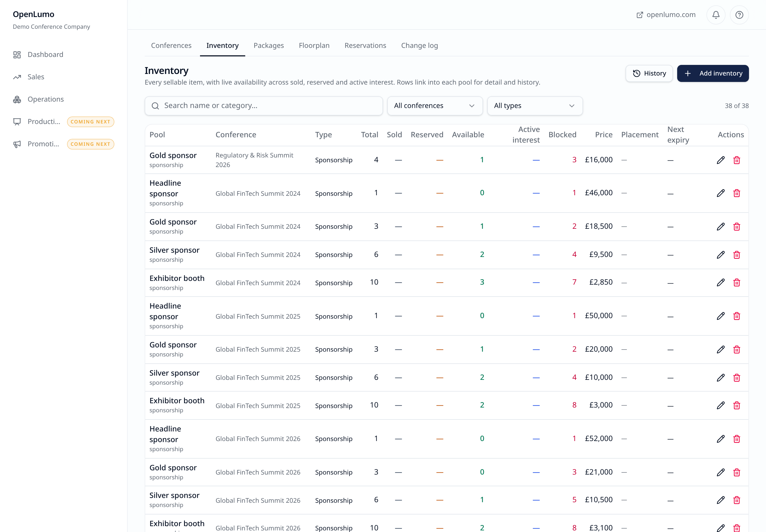Delete Headline sponsor for FinTech Summit 2026
Image resolution: width=766 pixels, height=532 pixels.
point(737,439)
